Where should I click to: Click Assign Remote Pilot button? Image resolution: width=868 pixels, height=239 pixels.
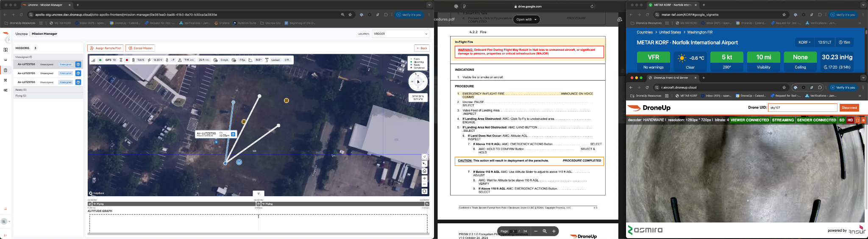105,48
